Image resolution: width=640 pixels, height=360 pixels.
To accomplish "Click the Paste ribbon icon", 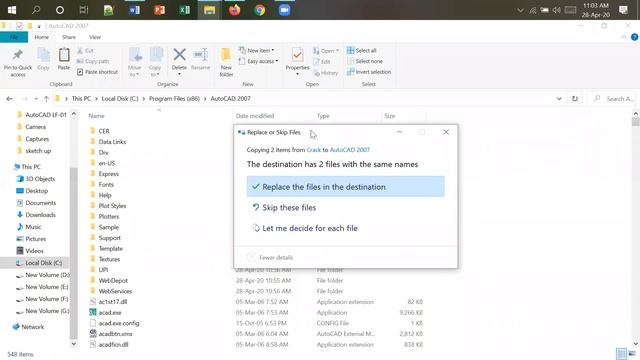I will pos(64,59).
